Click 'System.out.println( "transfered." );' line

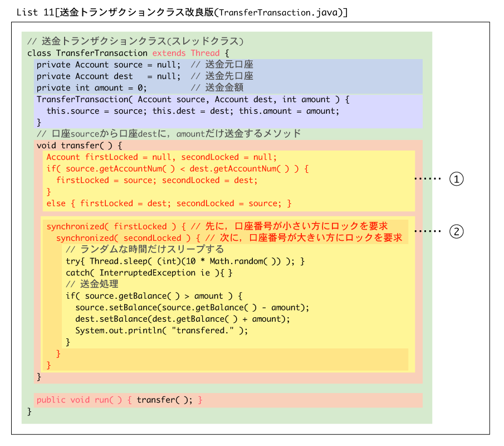(162, 331)
